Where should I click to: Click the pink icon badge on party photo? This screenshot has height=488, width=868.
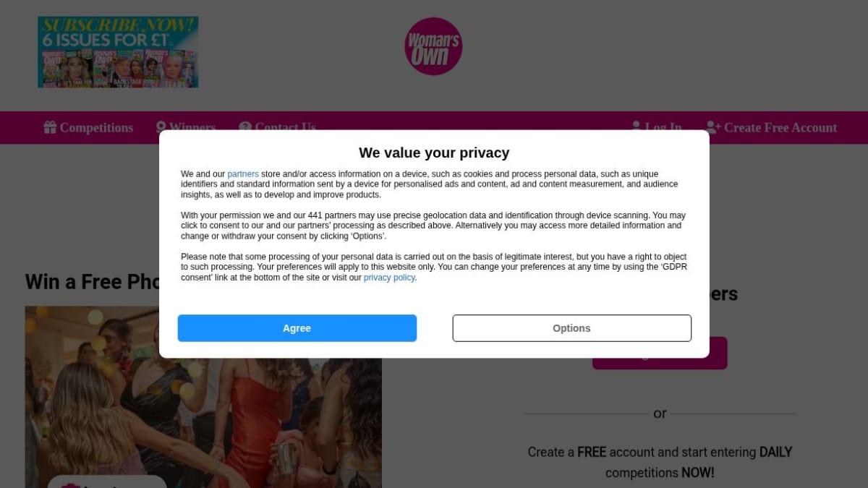(x=71, y=484)
